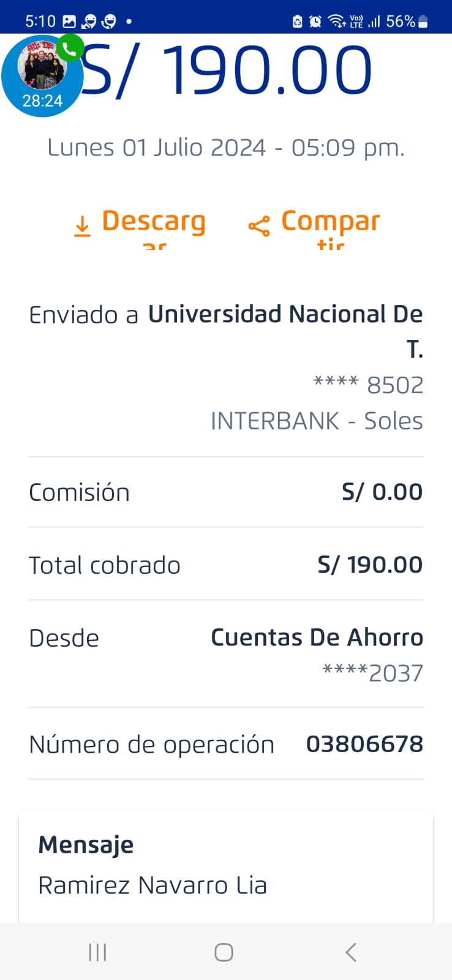
Task: Click the Compartir text button
Action: [330, 222]
